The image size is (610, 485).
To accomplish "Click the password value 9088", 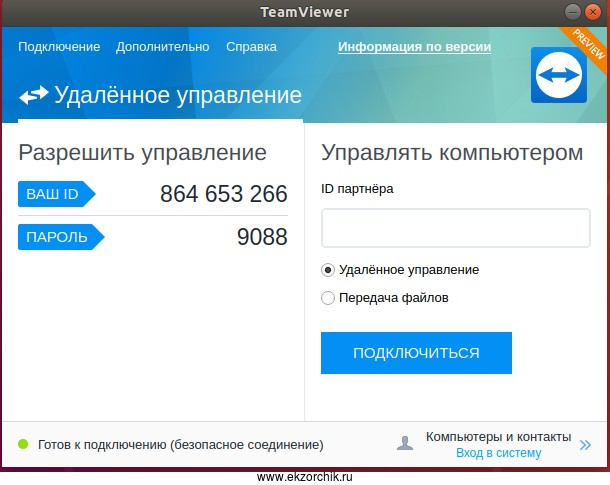I will tap(262, 237).
